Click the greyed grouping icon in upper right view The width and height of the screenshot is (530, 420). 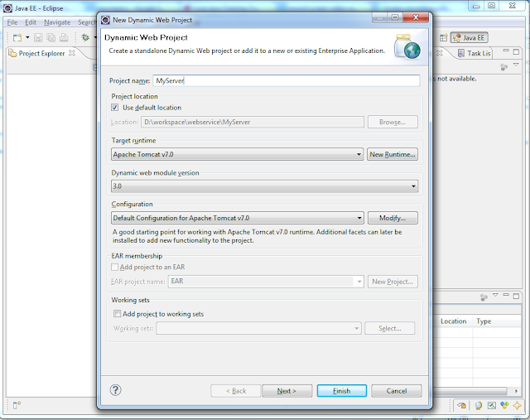[x=504, y=67]
